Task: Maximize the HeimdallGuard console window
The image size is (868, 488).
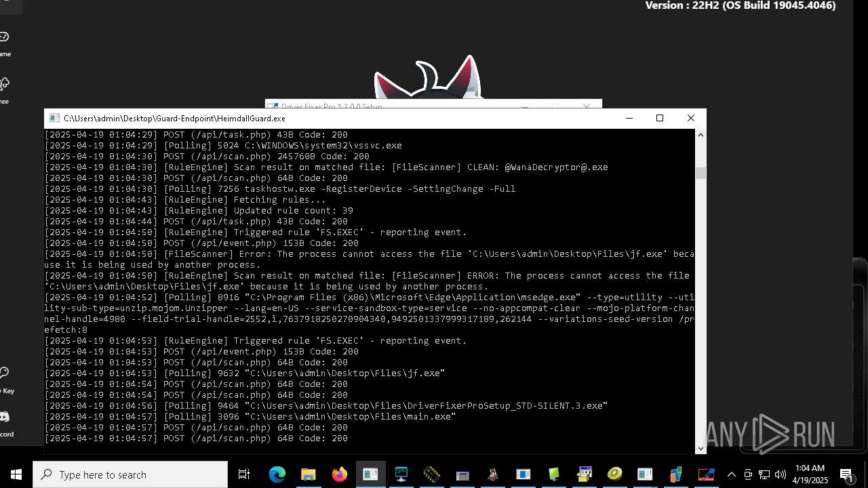Action: 660,118
